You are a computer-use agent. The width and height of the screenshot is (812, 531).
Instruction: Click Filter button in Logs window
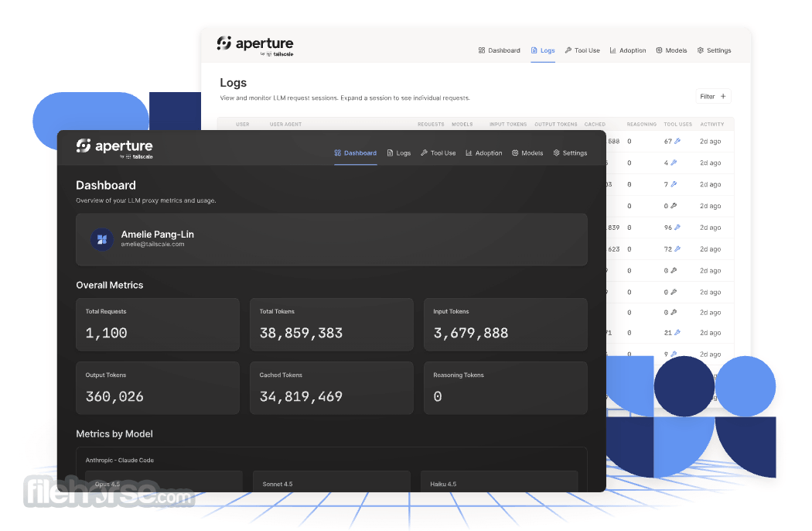click(x=713, y=97)
